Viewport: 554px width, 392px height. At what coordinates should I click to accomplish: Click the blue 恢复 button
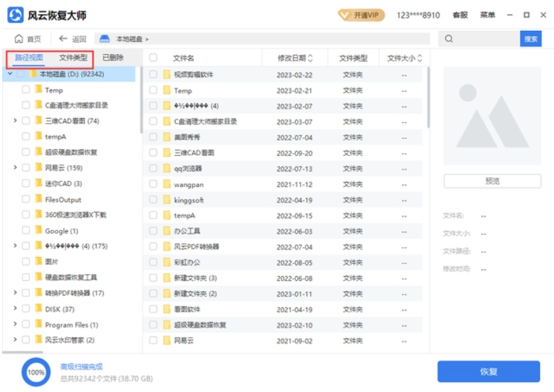(x=489, y=372)
